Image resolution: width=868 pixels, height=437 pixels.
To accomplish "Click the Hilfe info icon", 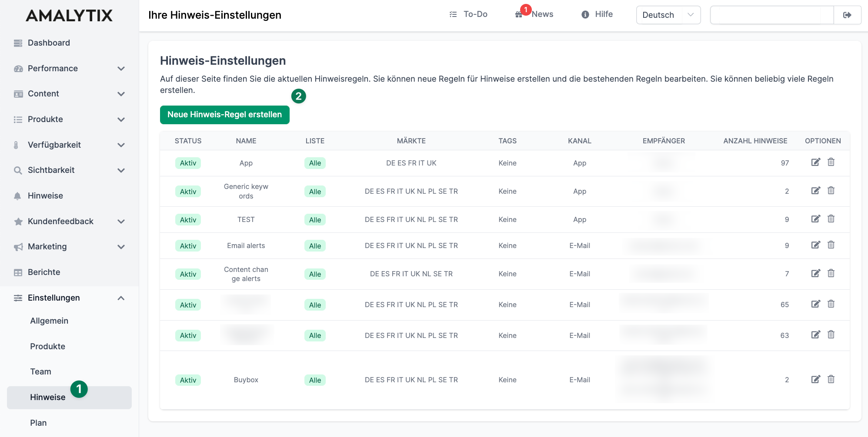I will click(x=585, y=15).
